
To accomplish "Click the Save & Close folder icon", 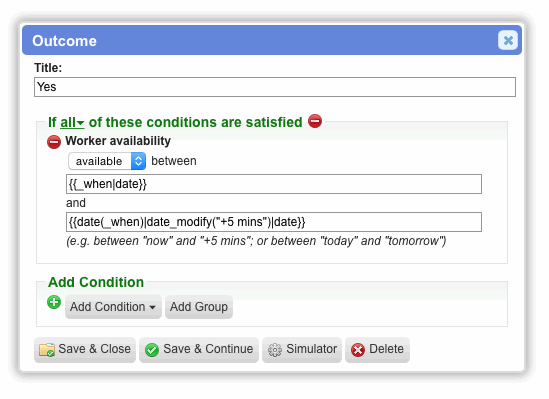I will pos(47,349).
